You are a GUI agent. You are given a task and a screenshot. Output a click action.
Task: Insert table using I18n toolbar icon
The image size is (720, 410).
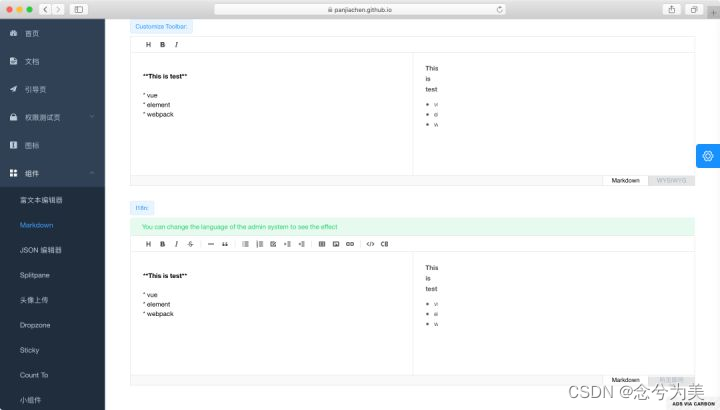322,244
